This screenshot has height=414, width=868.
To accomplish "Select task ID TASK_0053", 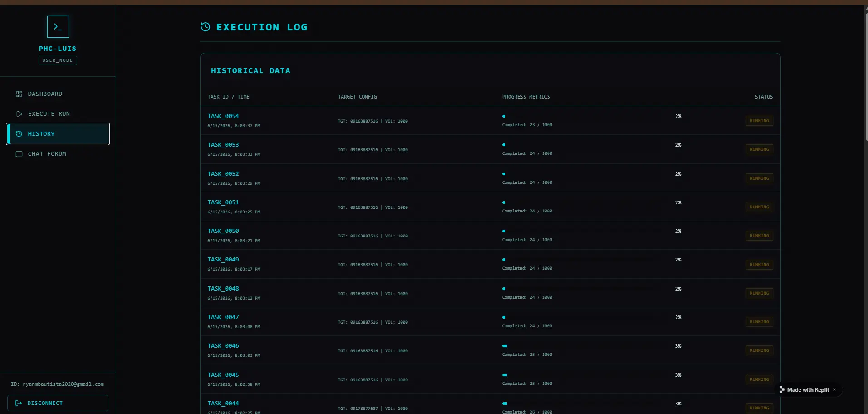I will [x=223, y=145].
